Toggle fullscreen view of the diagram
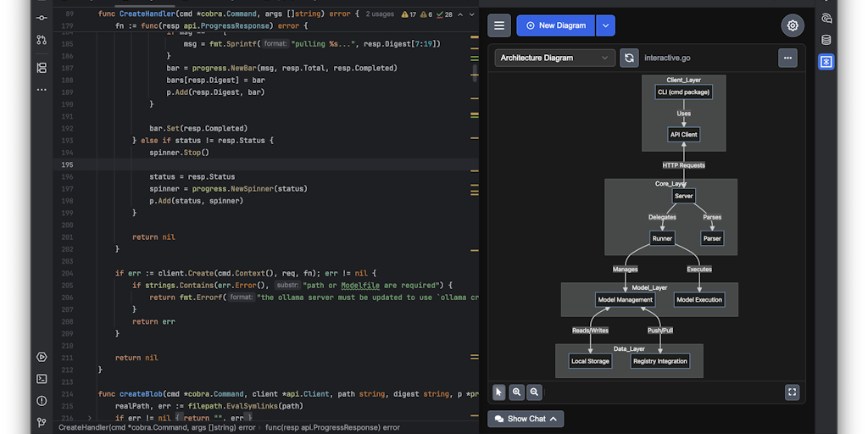The image size is (868, 434). point(793,392)
